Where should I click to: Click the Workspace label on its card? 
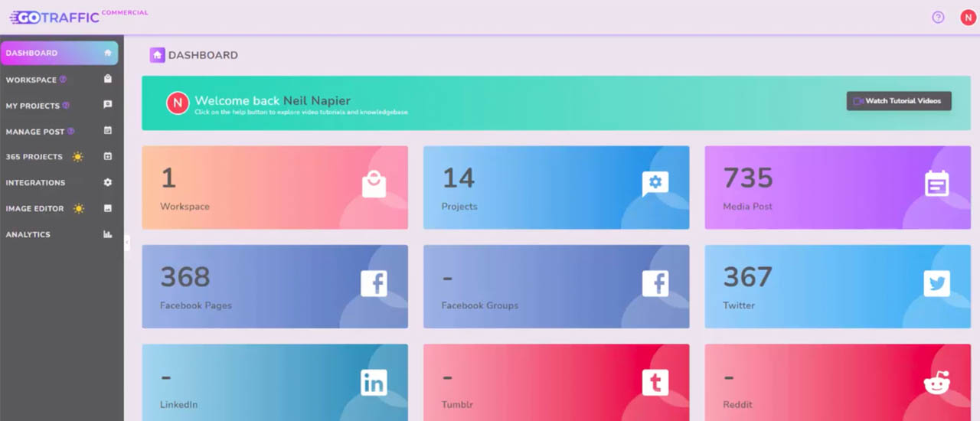[x=185, y=207]
